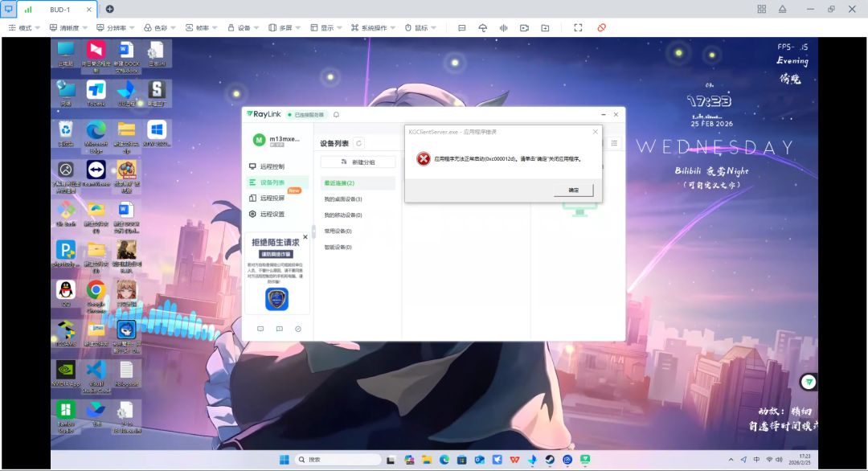Open the Microsoft Edge desktop icon
Image resolution: width=868 pixels, height=471 pixels.
click(96, 136)
